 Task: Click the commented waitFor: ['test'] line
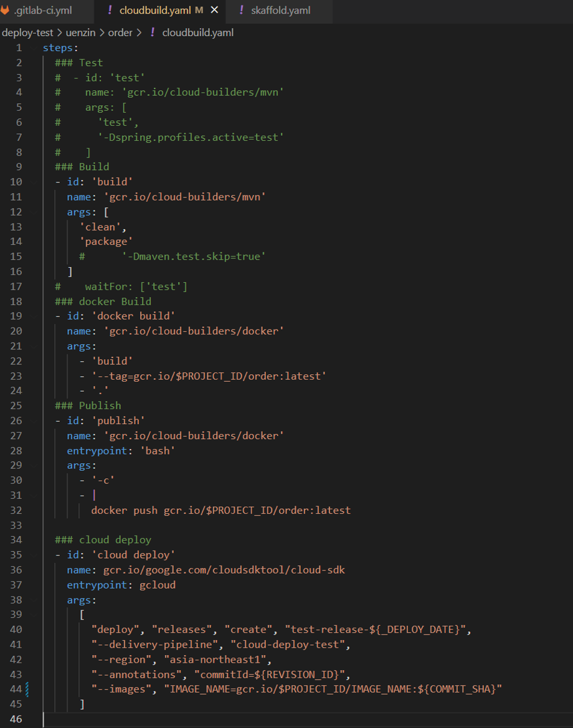121,286
